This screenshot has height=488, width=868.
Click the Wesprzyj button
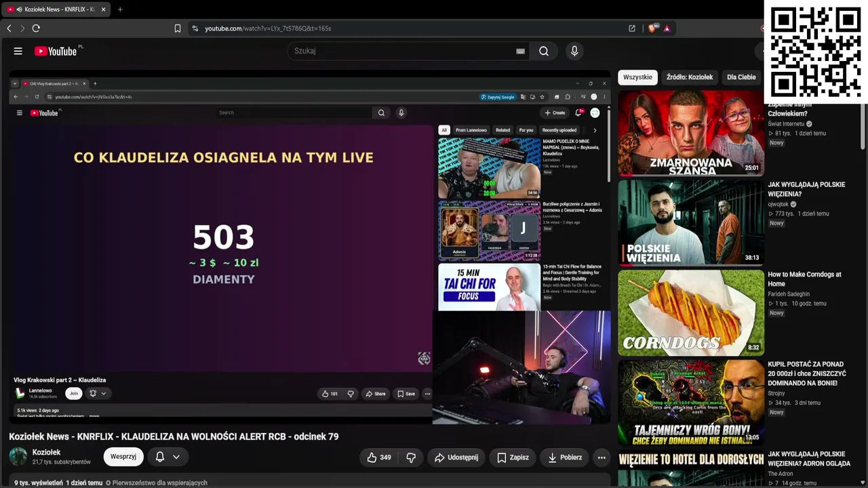[123, 457]
